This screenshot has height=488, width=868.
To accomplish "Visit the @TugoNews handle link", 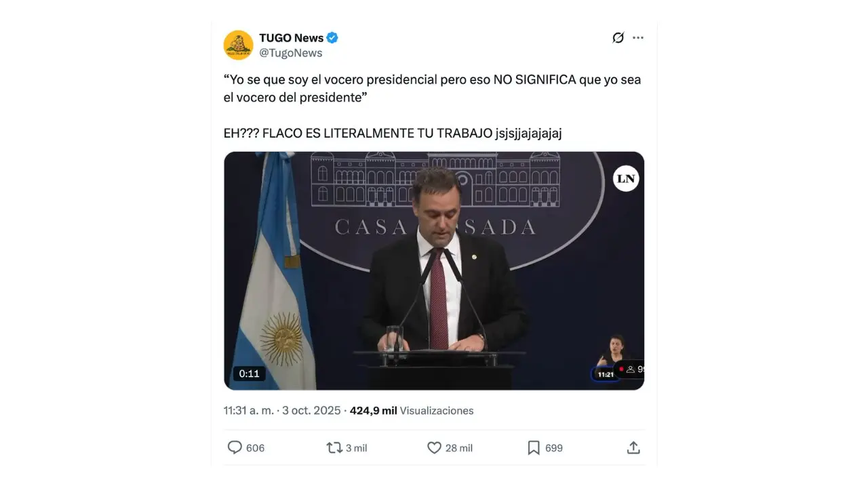I will pyautogui.click(x=291, y=53).
